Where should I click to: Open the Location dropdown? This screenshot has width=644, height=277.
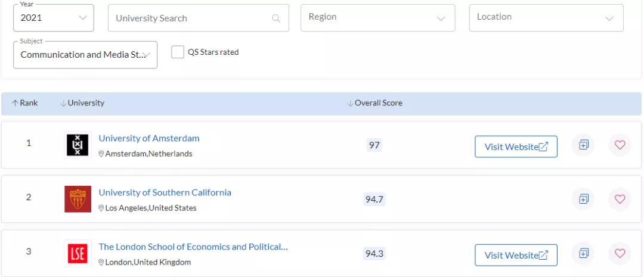point(546,18)
